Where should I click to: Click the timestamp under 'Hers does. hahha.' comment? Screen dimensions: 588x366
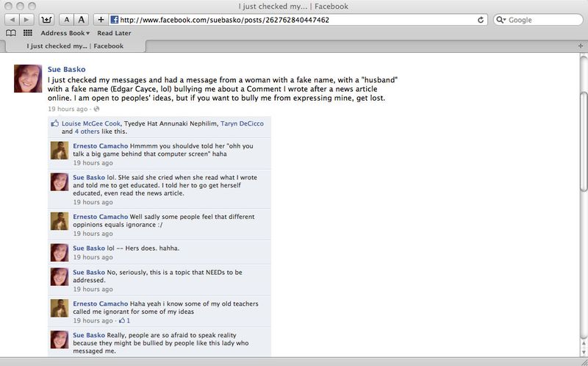[93, 257]
